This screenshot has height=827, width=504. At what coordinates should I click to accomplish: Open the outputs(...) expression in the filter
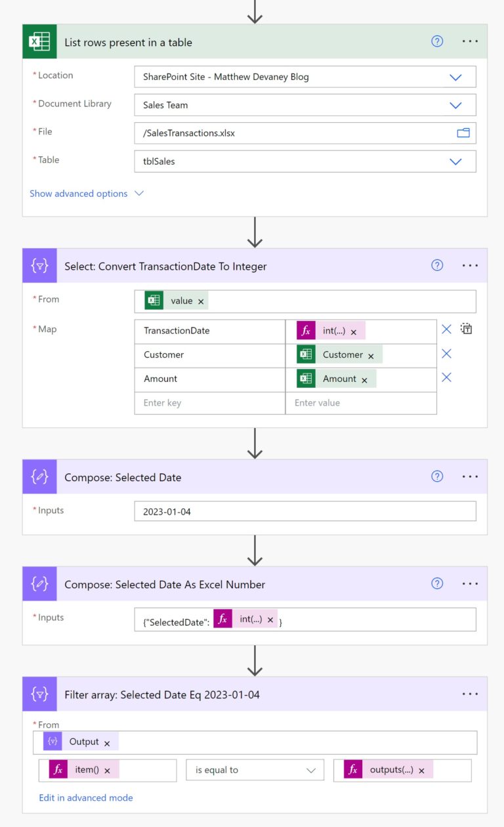(x=394, y=770)
